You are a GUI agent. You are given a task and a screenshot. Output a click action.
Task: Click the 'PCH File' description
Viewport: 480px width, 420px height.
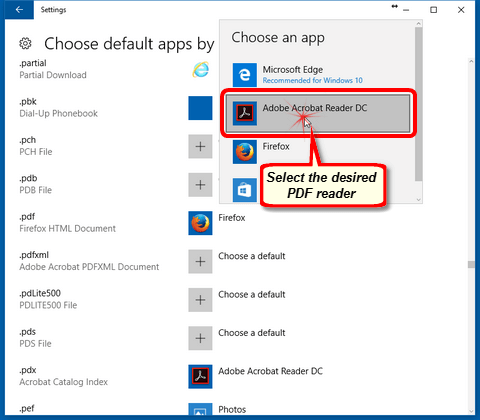pos(36,152)
